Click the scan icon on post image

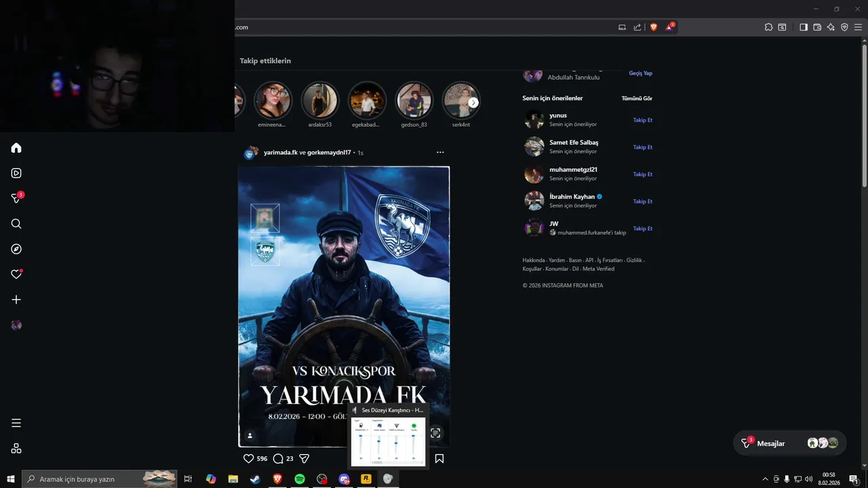coord(436,432)
